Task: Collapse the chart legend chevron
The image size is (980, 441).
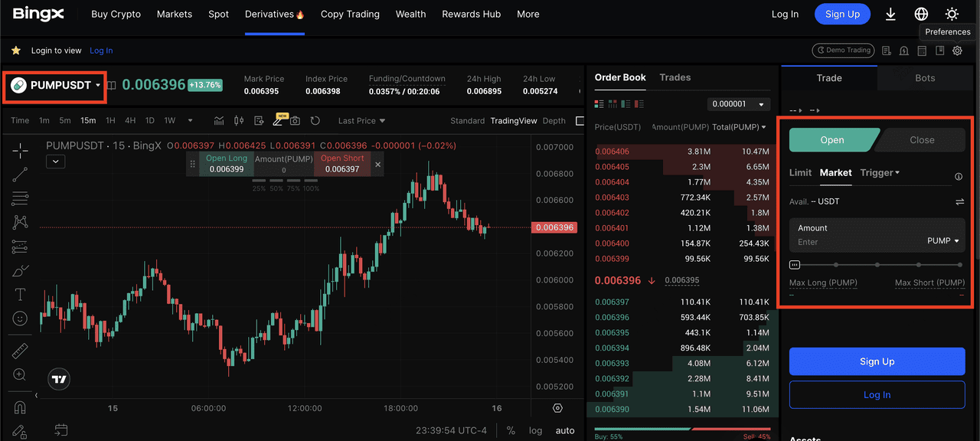Action: click(x=55, y=162)
